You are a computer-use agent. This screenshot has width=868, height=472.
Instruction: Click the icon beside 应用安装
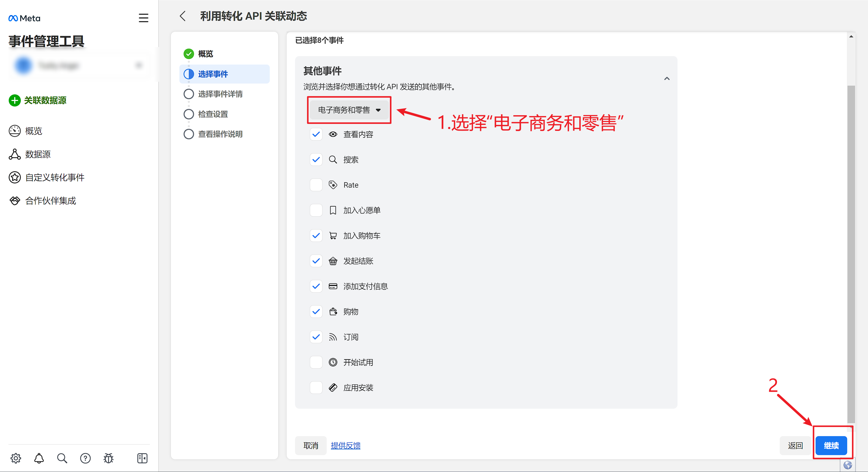333,387
